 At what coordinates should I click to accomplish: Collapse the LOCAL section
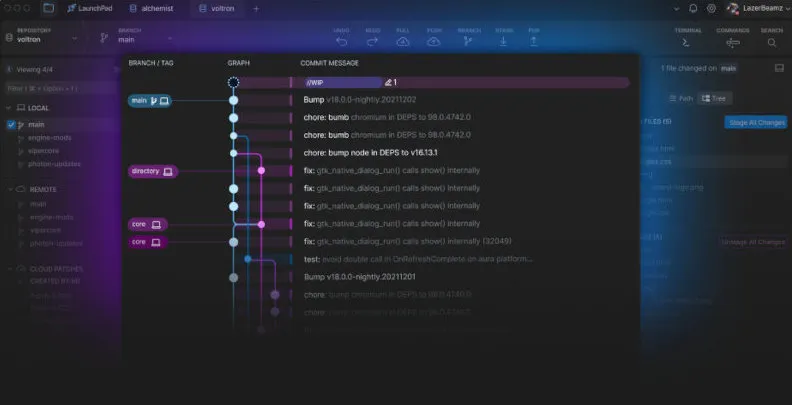point(9,108)
